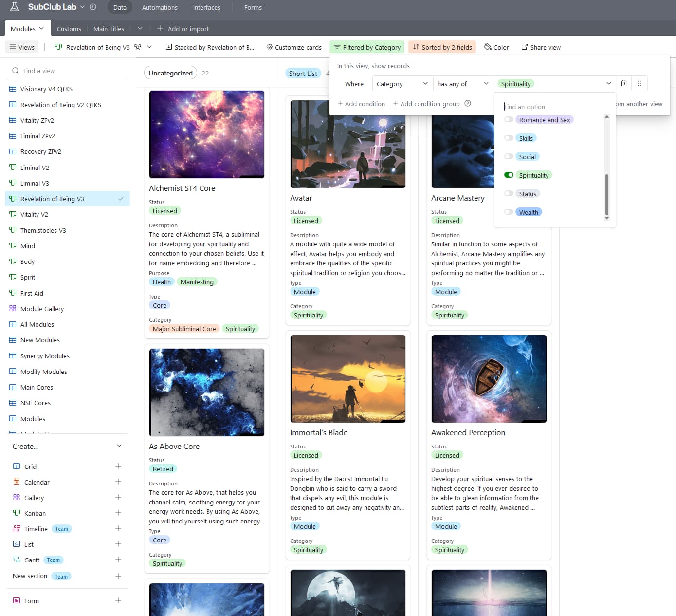This screenshot has width=676, height=616.
Task: Open the Color options button
Action: point(496,47)
